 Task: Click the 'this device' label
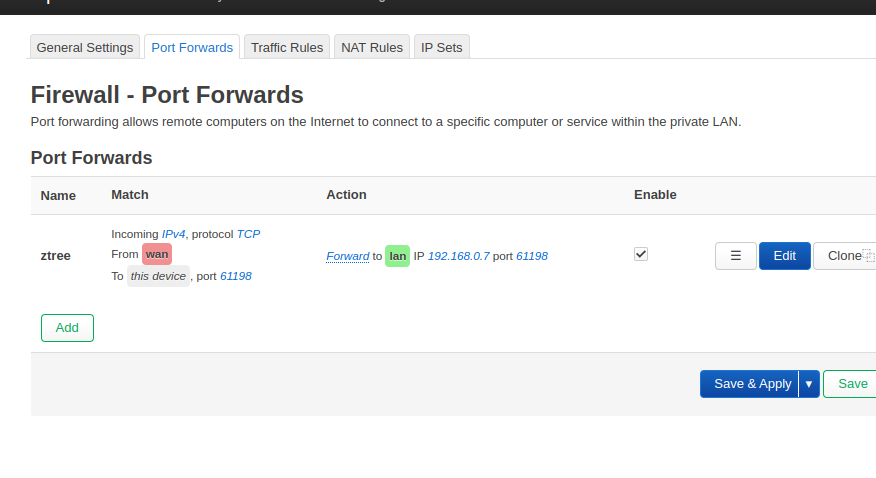point(158,276)
